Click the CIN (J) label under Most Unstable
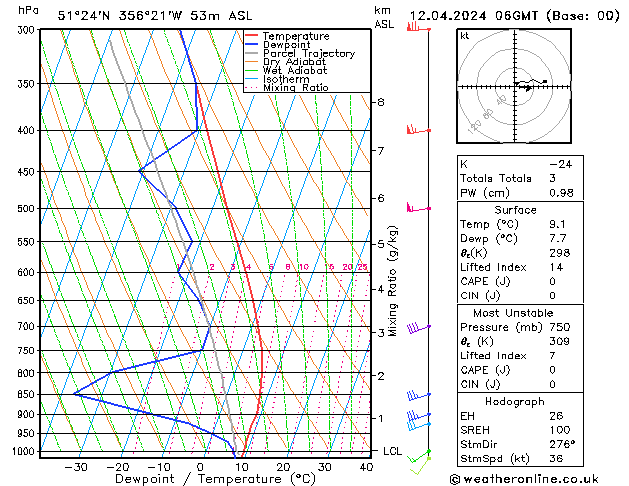The height and width of the screenshot is (486, 629). coord(480,385)
